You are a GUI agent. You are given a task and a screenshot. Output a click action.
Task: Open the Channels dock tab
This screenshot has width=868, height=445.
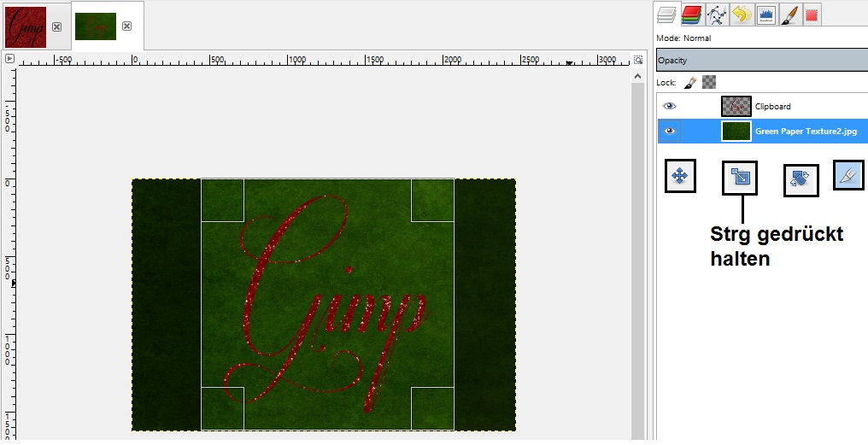(x=692, y=15)
